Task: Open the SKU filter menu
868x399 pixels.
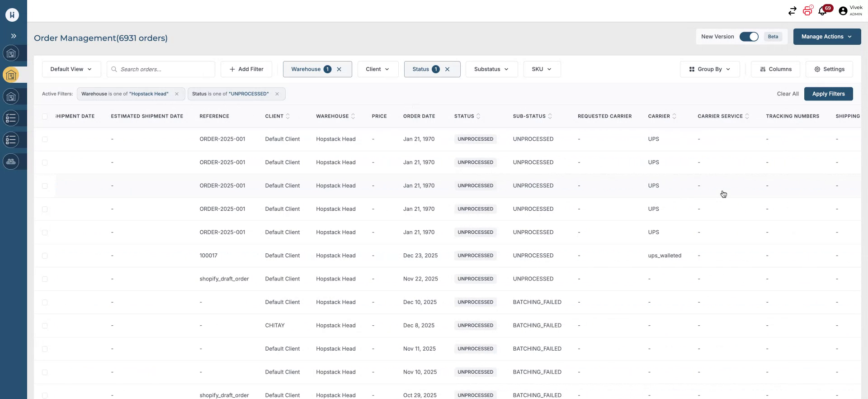Action: [542, 69]
